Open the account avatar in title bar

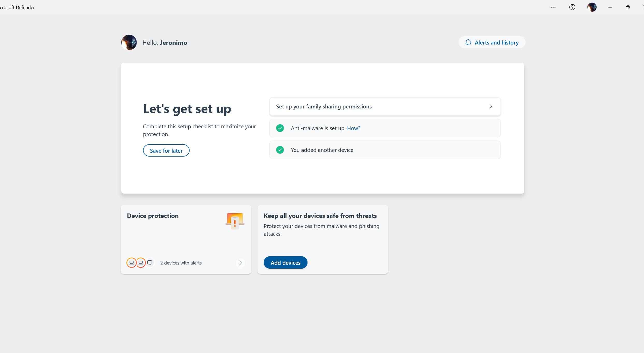coord(592,7)
